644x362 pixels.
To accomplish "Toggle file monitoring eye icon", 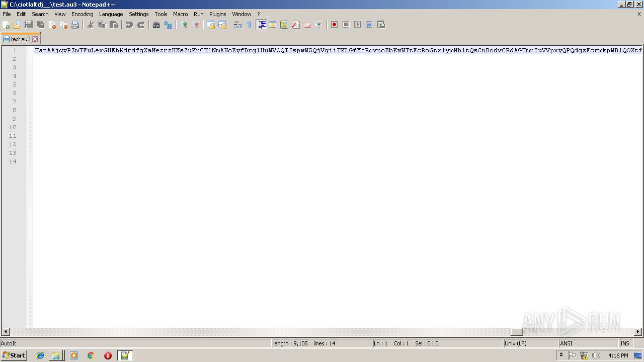I will pyautogui.click(x=319, y=25).
